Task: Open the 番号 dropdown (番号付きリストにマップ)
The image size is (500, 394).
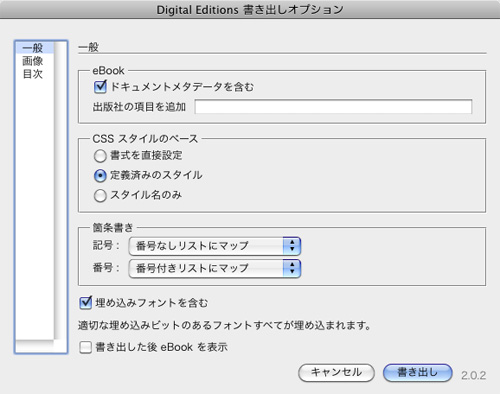Action: click(x=215, y=269)
